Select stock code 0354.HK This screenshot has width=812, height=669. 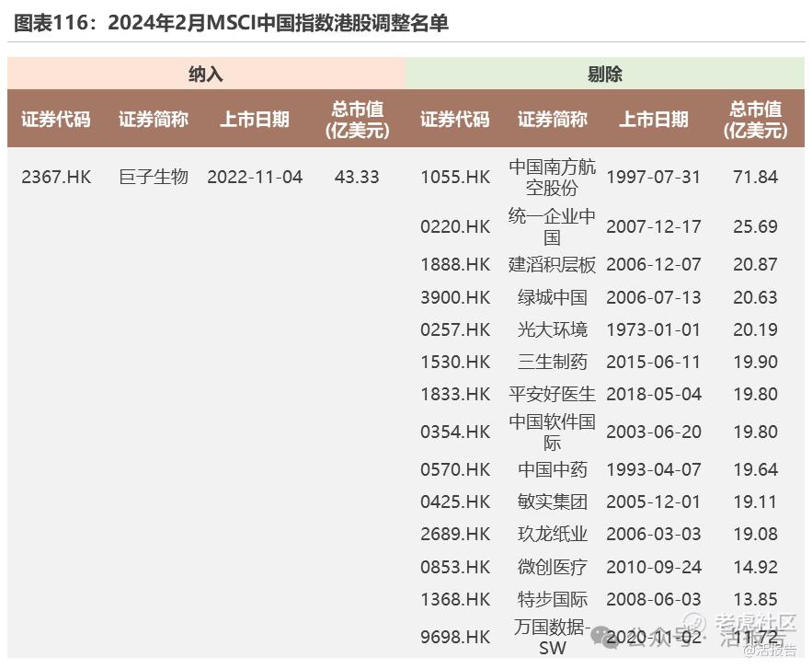[x=455, y=432]
